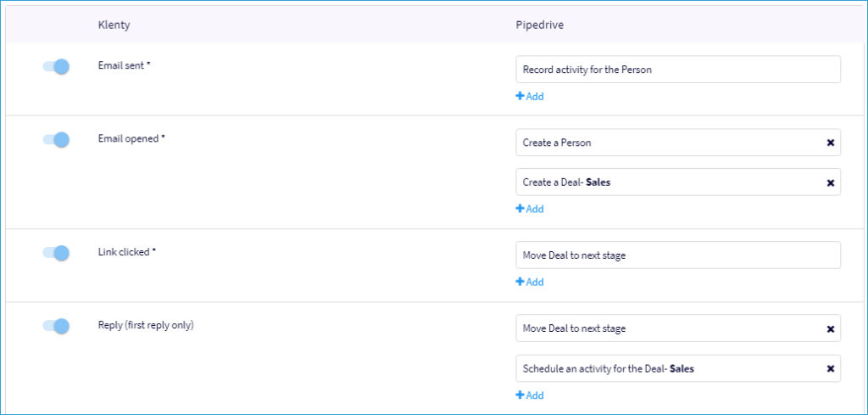The image size is (868, 415).
Task: Add another action under Email sent
Action: (x=530, y=97)
